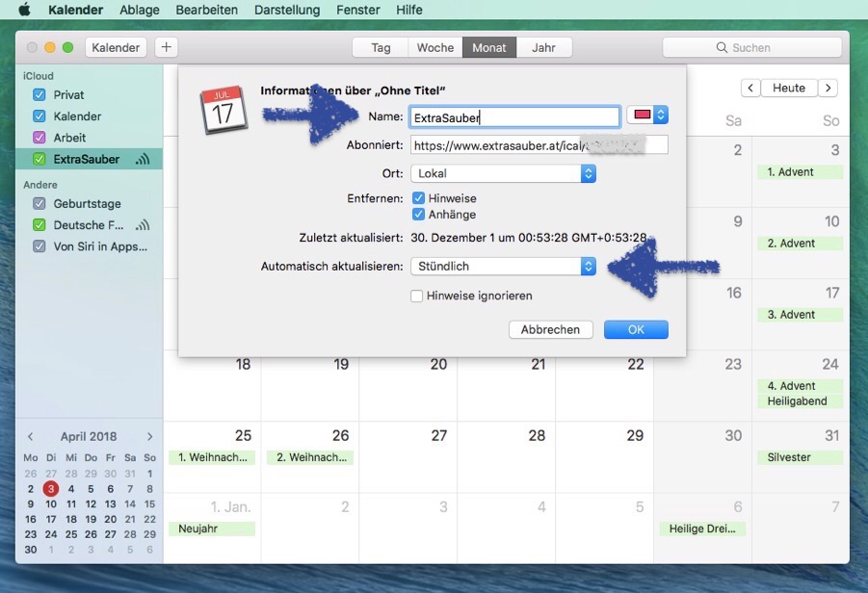
Task: Enable Hinweise ignorieren checkbox
Action: pyautogui.click(x=417, y=296)
